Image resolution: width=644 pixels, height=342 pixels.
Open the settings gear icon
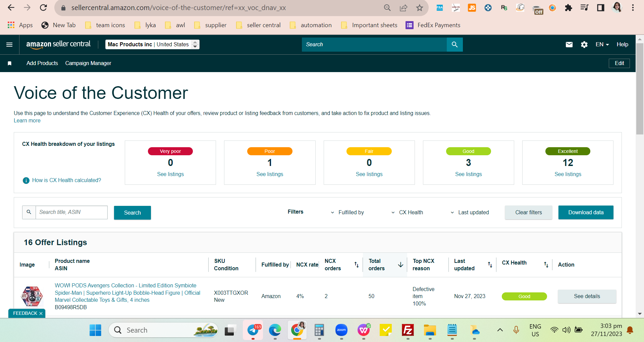[x=584, y=45]
